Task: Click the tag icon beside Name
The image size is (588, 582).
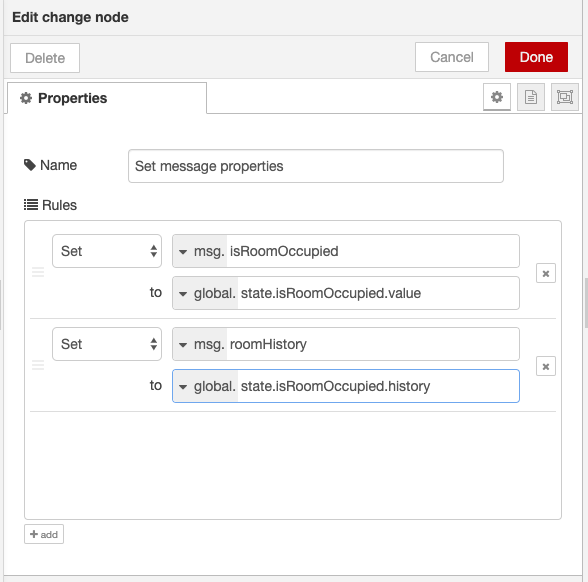Action: point(30,165)
